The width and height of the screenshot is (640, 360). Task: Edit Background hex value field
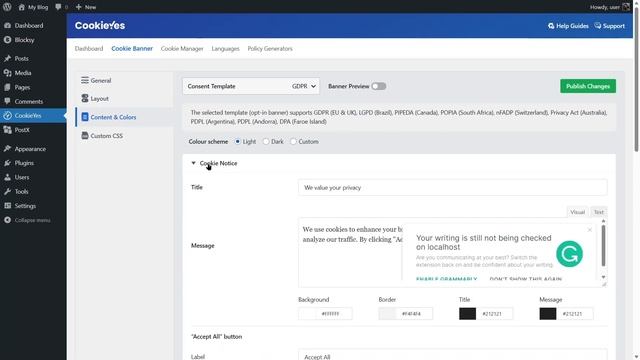(334, 313)
